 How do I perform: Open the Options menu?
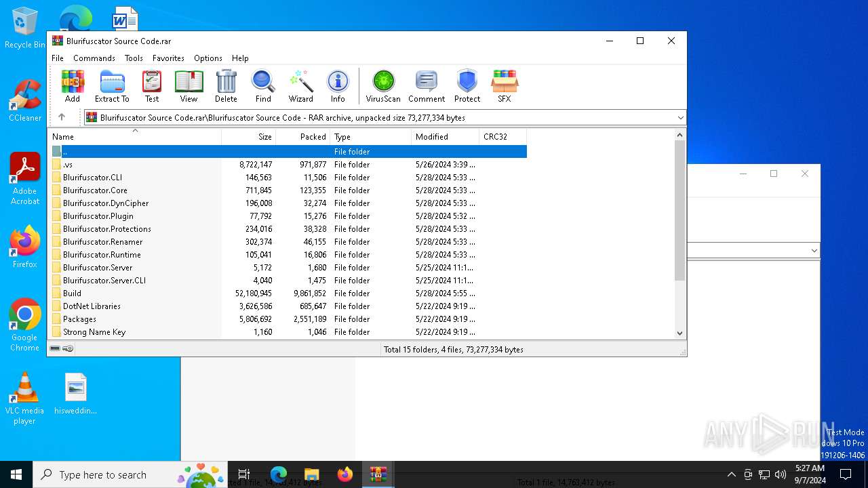pos(208,58)
